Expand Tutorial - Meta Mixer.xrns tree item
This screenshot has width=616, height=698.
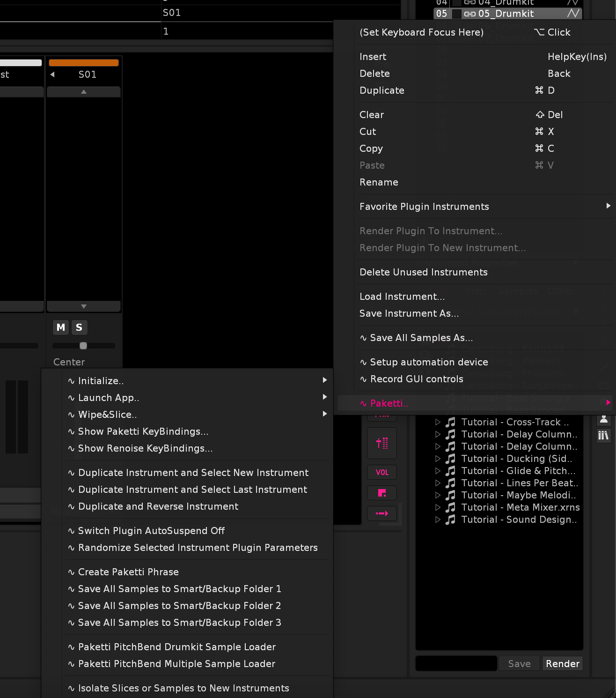click(438, 507)
